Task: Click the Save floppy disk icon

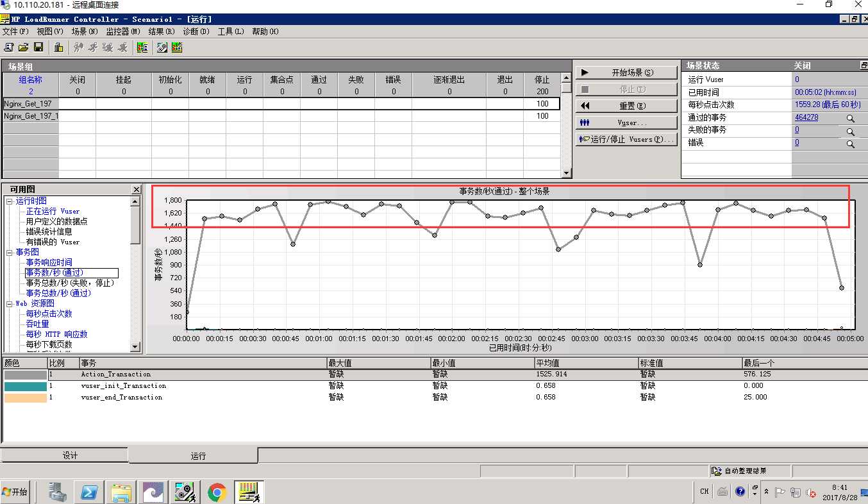Action: (38, 47)
